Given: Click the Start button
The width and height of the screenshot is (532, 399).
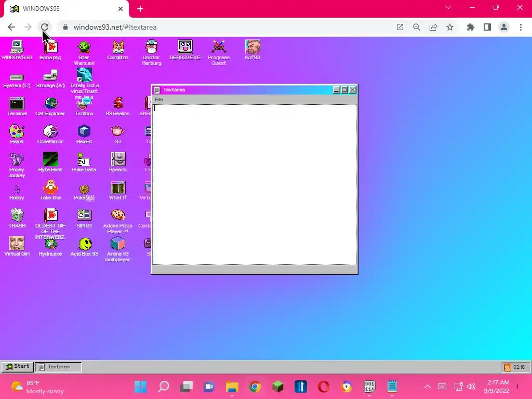Looking at the screenshot, I should [17, 367].
